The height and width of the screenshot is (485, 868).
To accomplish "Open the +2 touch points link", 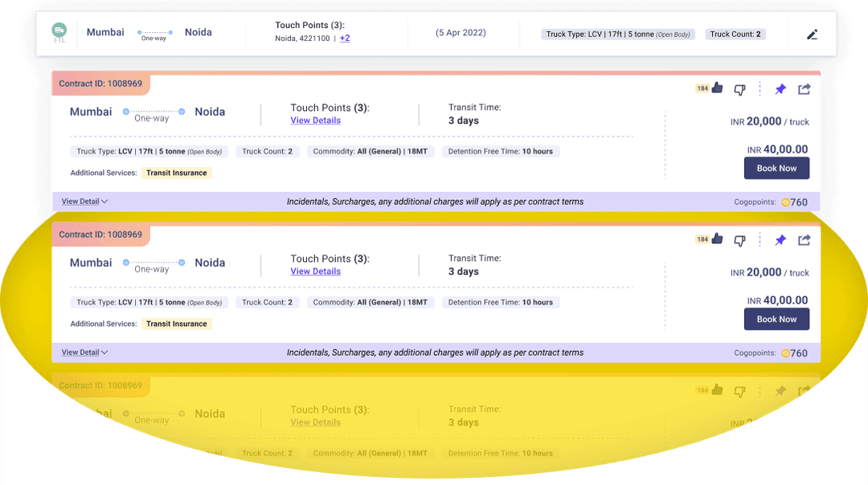I will 345,38.
